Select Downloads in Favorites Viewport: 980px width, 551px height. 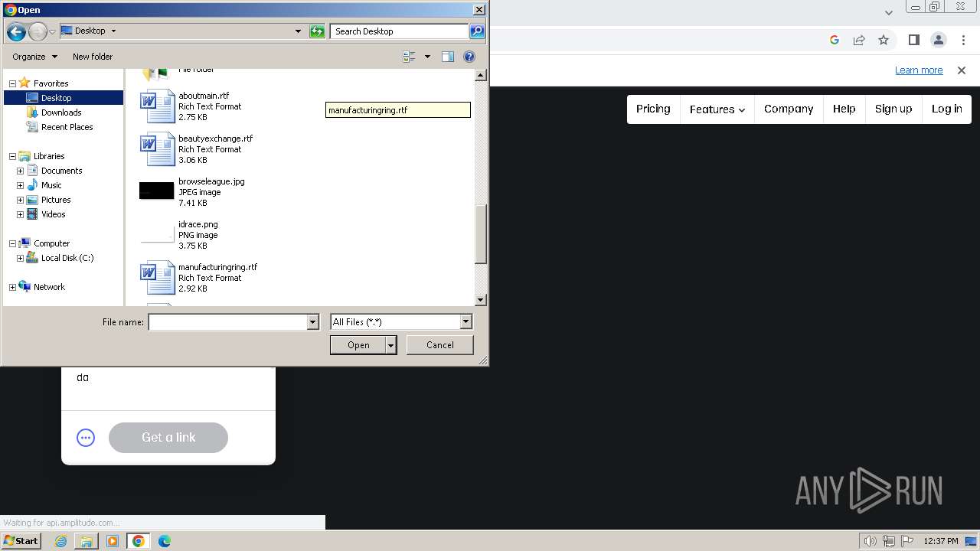[60, 112]
